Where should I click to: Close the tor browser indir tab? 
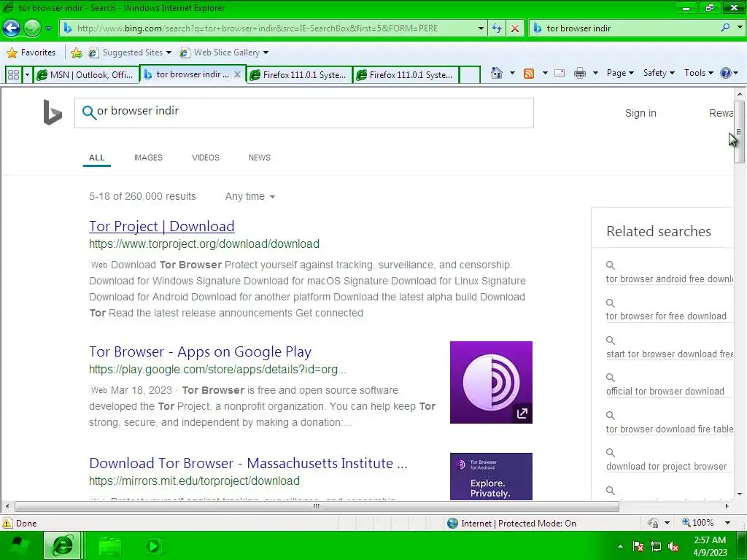[237, 74]
